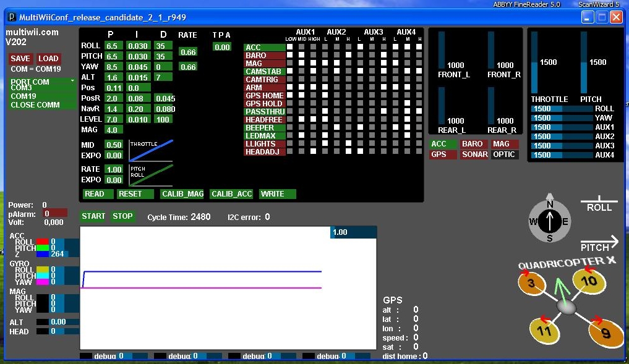
Task: Toggle ACC row AUX1 LOW checkbox
Action: pyautogui.click(x=289, y=47)
